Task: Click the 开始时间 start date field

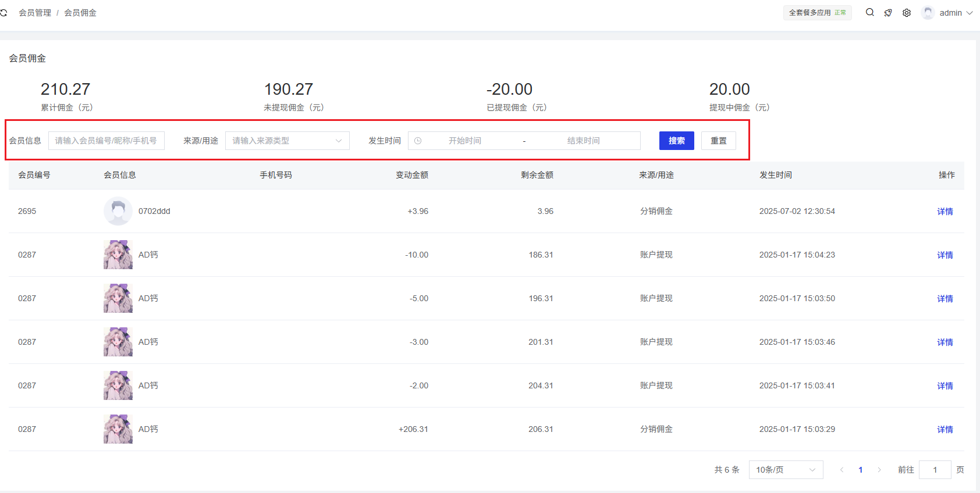Action: coord(464,141)
